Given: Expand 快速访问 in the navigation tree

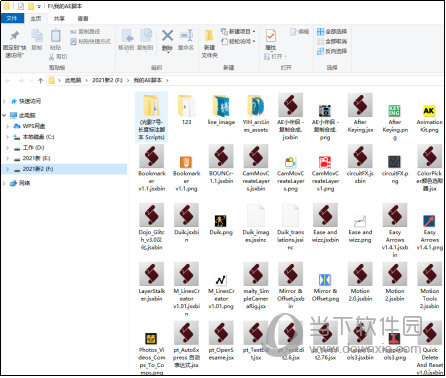Looking at the screenshot, I should click(x=4, y=101).
